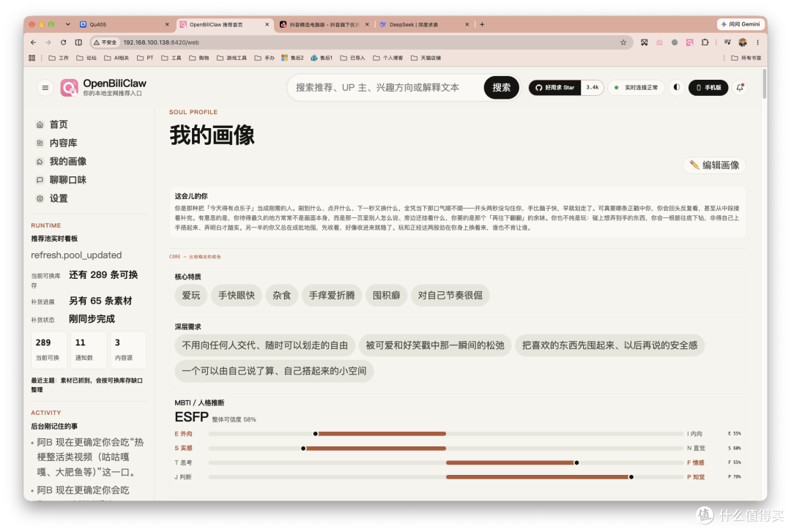Toggle the dark/light theme half-circle button

(x=677, y=87)
